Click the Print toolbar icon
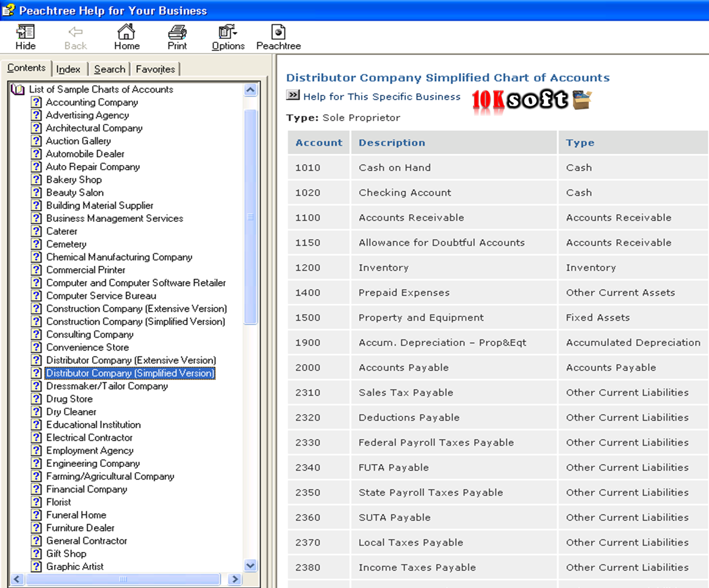 (177, 37)
